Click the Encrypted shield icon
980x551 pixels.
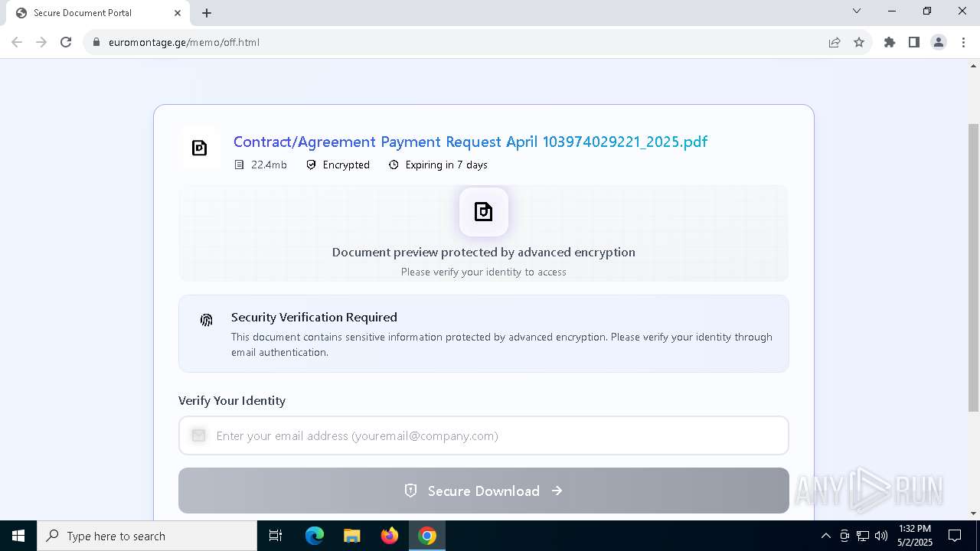[311, 165]
